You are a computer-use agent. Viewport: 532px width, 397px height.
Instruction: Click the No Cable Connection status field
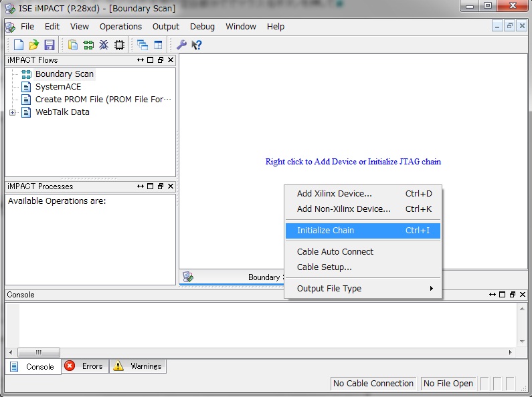(x=373, y=384)
